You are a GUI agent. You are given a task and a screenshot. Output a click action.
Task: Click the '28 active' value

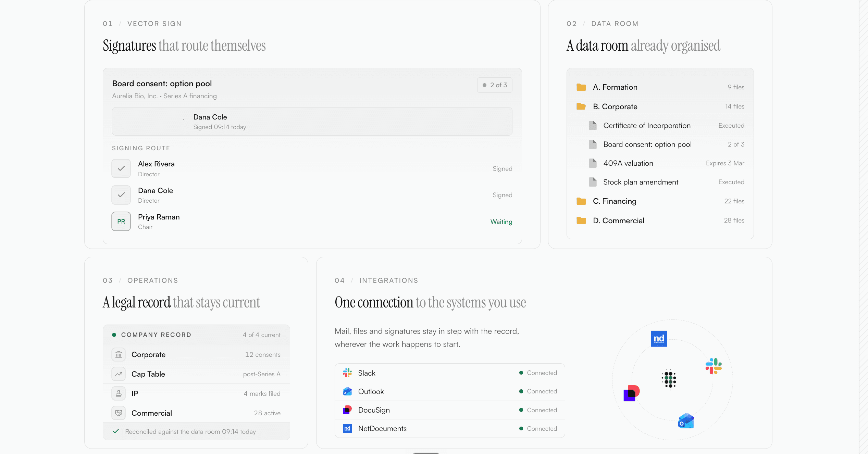(267, 413)
